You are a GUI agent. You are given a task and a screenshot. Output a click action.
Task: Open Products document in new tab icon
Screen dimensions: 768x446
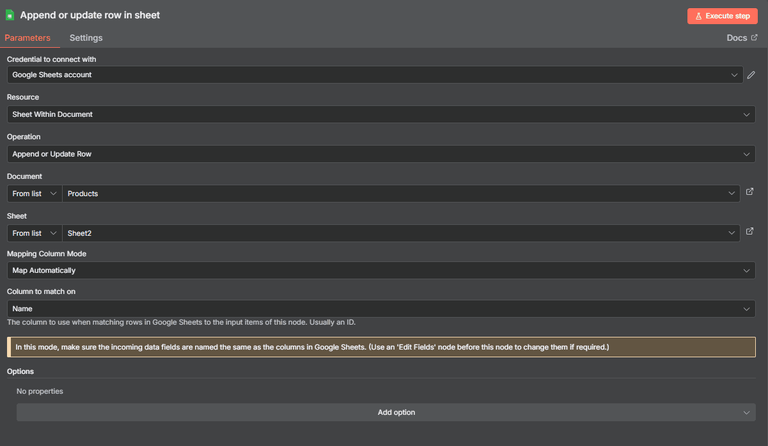tap(749, 192)
